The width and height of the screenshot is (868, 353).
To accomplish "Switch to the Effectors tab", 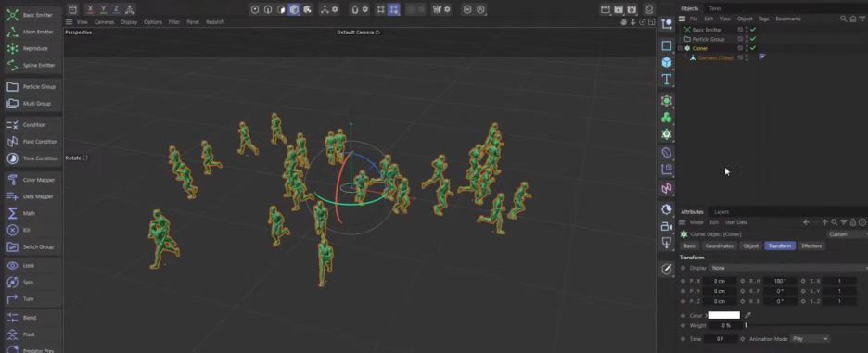I will click(x=811, y=246).
